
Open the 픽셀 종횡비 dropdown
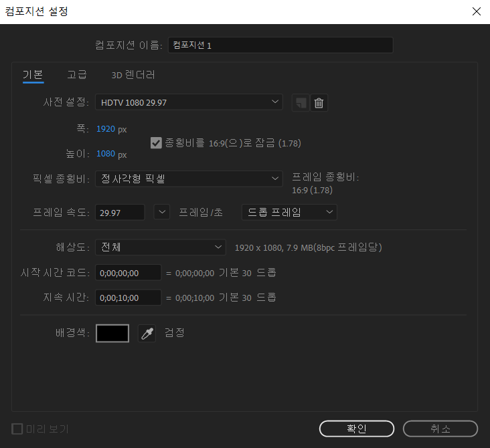coord(189,179)
